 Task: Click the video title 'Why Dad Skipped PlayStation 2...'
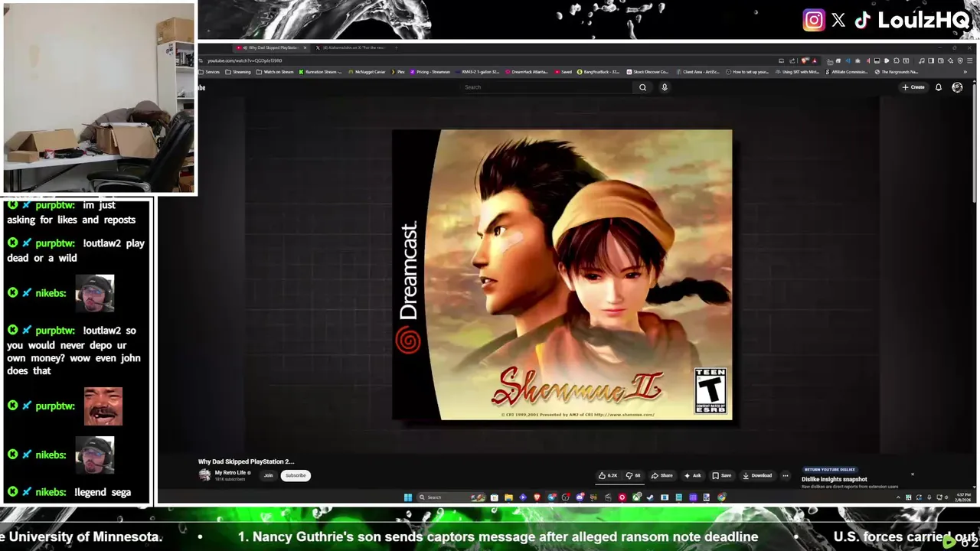tap(246, 461)
